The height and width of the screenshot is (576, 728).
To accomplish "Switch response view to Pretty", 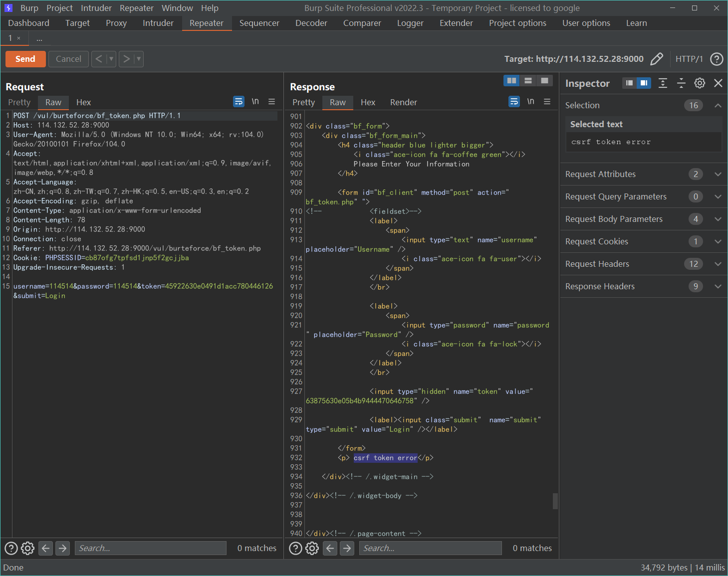I will coord(303,102).
